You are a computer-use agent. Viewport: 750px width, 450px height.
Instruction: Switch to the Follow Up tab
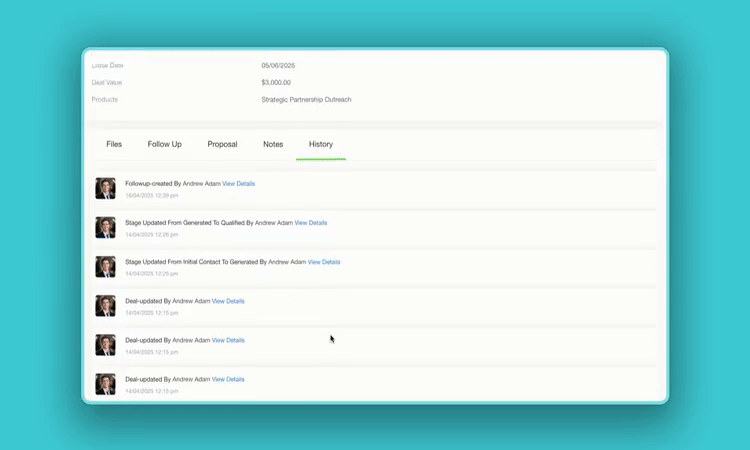tap(165, 144)
